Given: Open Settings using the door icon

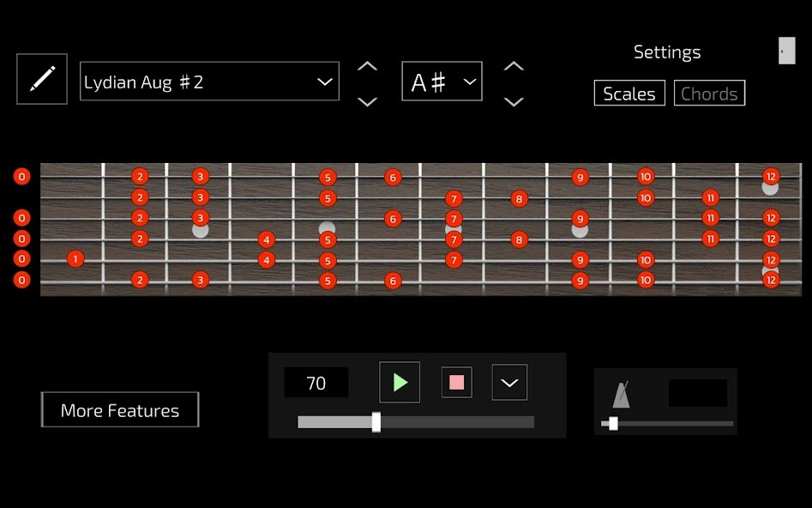Looking at the screenshot, I should click(x=786, y=51).
